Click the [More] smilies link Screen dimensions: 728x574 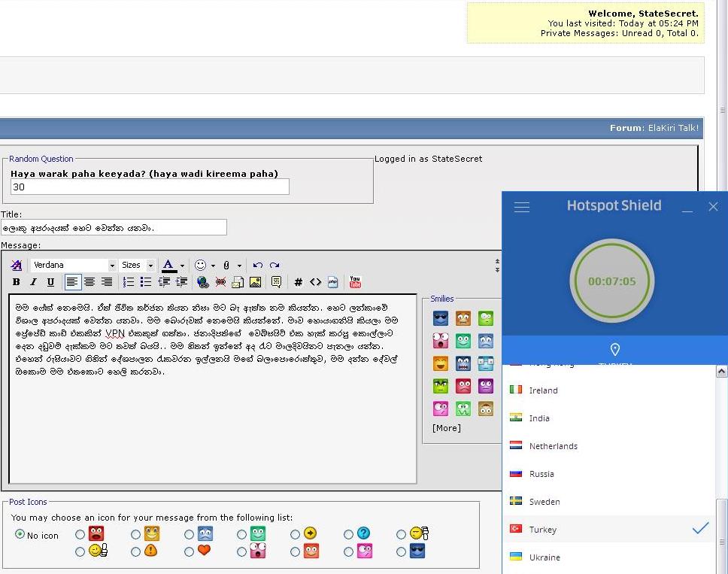447,428
